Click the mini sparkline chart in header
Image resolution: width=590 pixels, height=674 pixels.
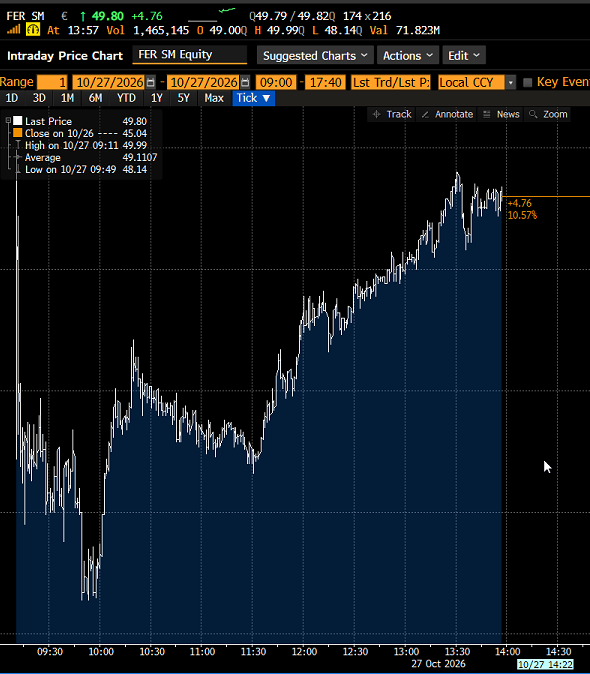(212, 15)
